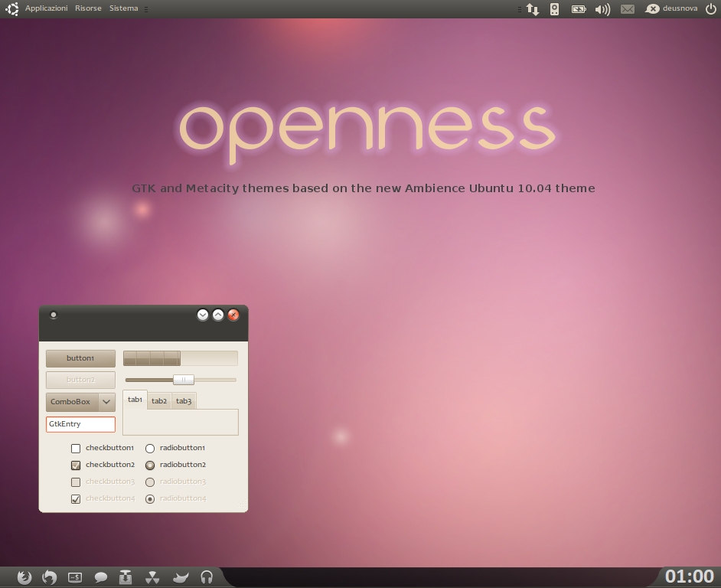Open the three-blade fan icon in the dock
721x588 pixels.
click(152, 577)
